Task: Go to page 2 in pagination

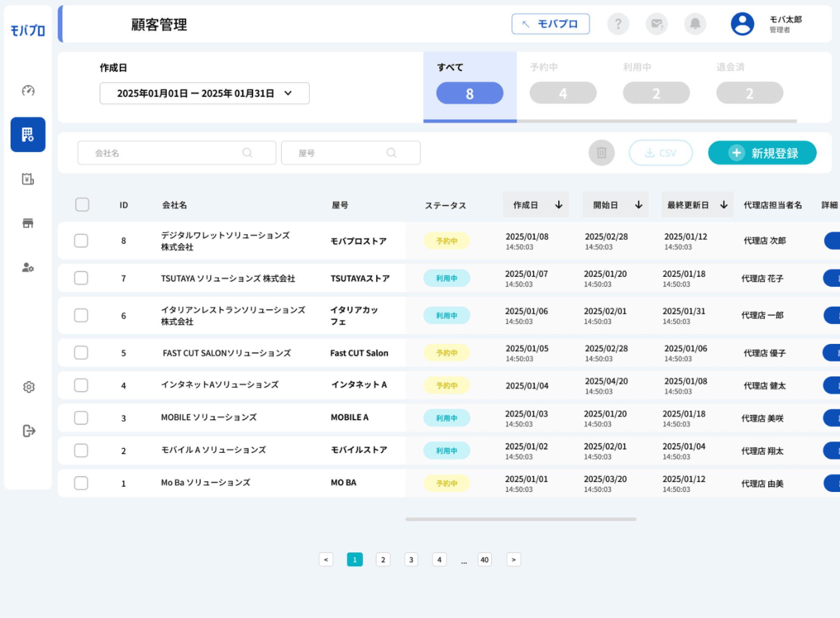Action: (383, 560)
